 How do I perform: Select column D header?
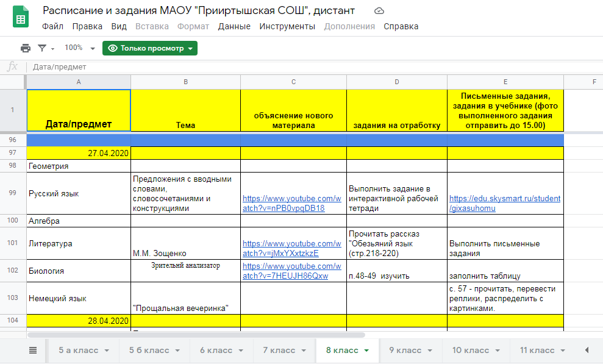[397, 82]
